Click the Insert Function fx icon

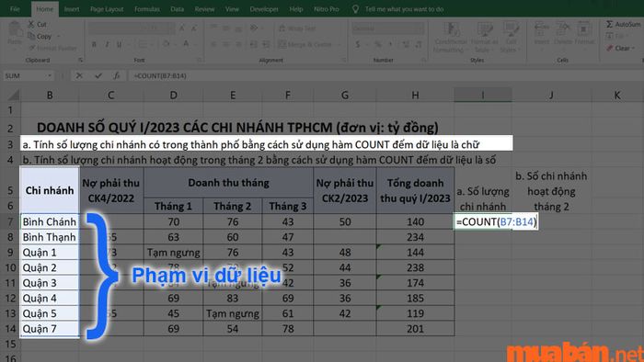point(117,76)
